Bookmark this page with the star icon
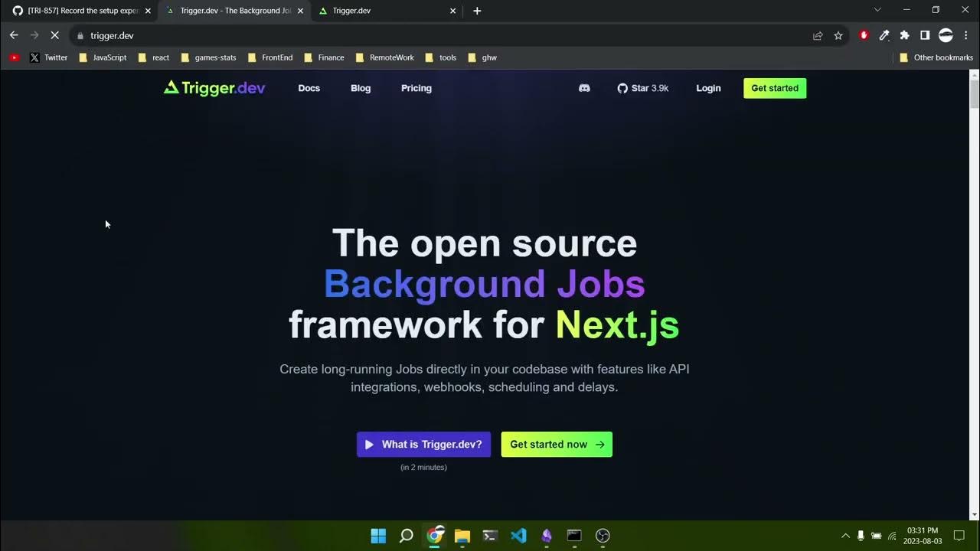The width and height of the screenshot is (980, 551). tap(838, 35)
